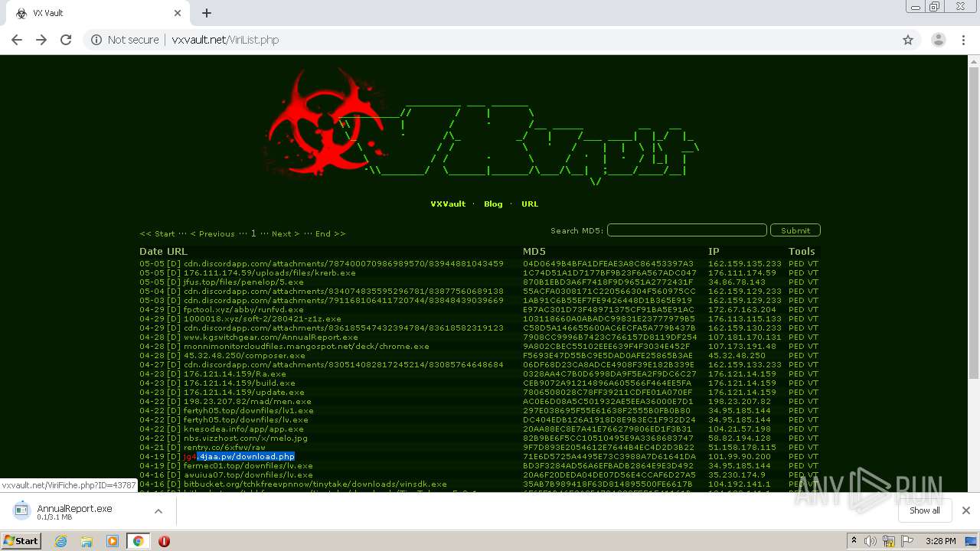This screenshot has height=551, width=980.
Task: Close the downloads bar
Action: coord(966,510)
